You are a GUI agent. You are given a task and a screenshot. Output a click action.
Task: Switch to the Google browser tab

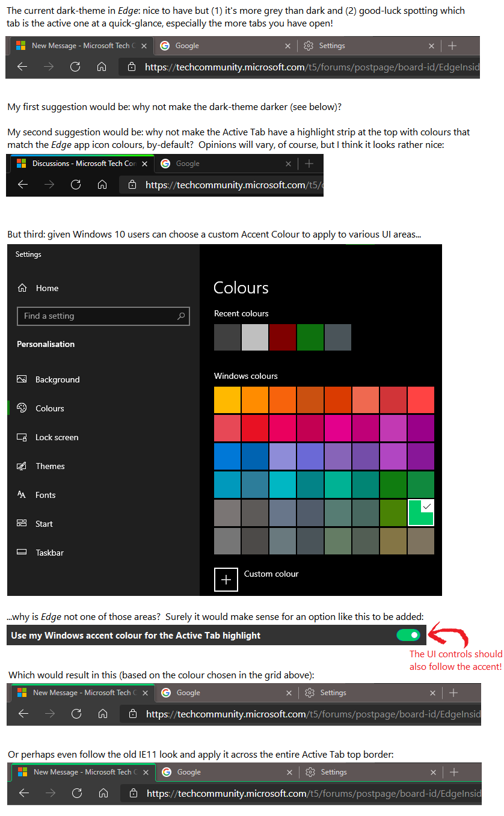[x=186, y=45]
